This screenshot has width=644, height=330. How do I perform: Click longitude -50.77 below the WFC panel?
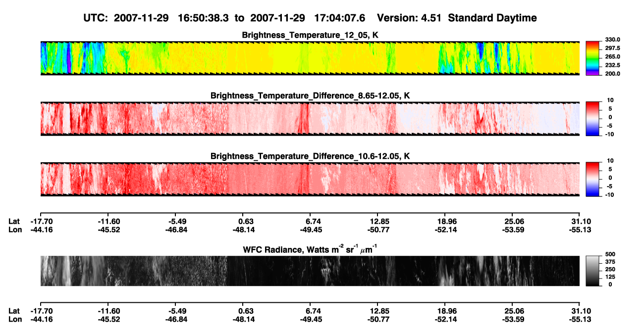[378, 319]
